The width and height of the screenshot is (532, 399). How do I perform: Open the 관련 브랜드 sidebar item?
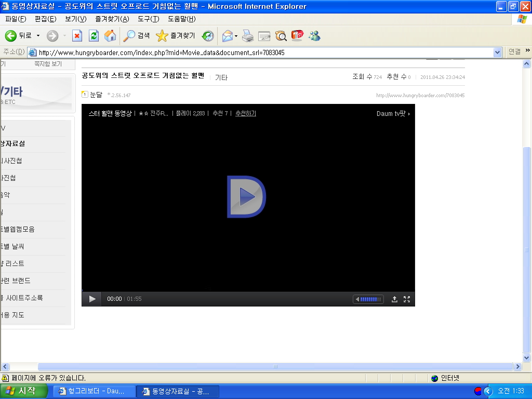15,281
